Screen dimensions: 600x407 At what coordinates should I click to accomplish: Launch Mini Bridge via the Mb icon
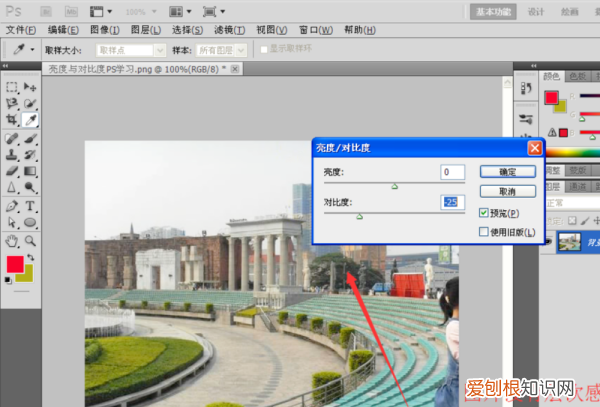tap(71, 12)
